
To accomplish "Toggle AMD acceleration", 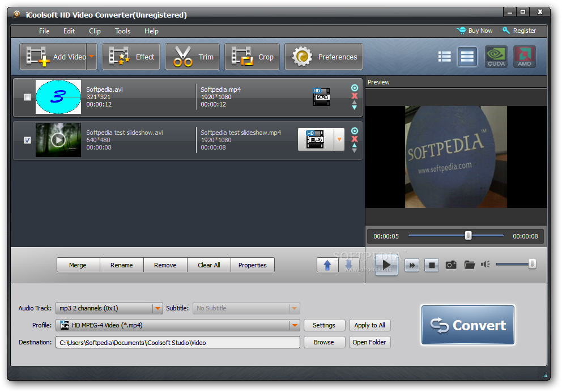I will [525, 57].
